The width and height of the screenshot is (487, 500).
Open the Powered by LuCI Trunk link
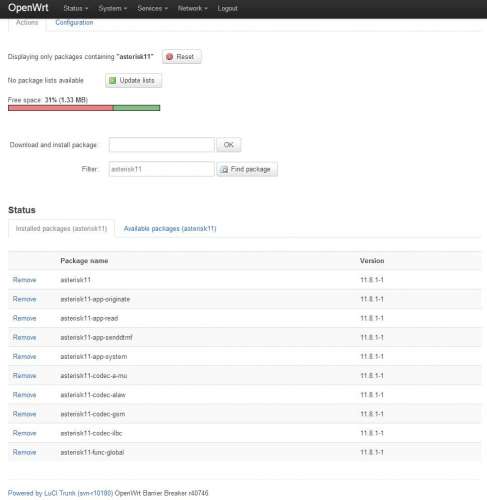60,493
